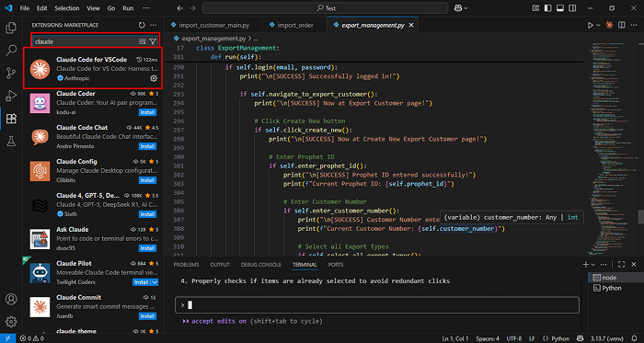The height and width of the screenshot is (343, 644).
Task: Open the Copilot dropdown chevron
Action: click(466, 8)
